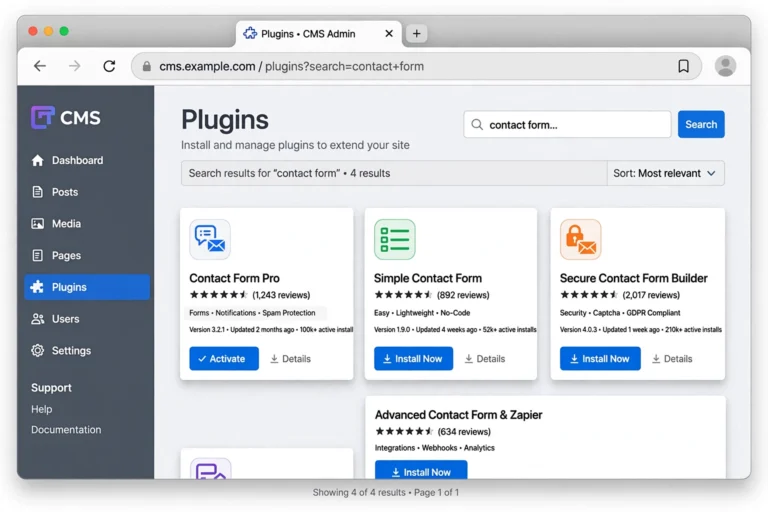Click the Pages icon in sidebar
The width and height of the screenshot is (768, 512).
pos(38,255)
